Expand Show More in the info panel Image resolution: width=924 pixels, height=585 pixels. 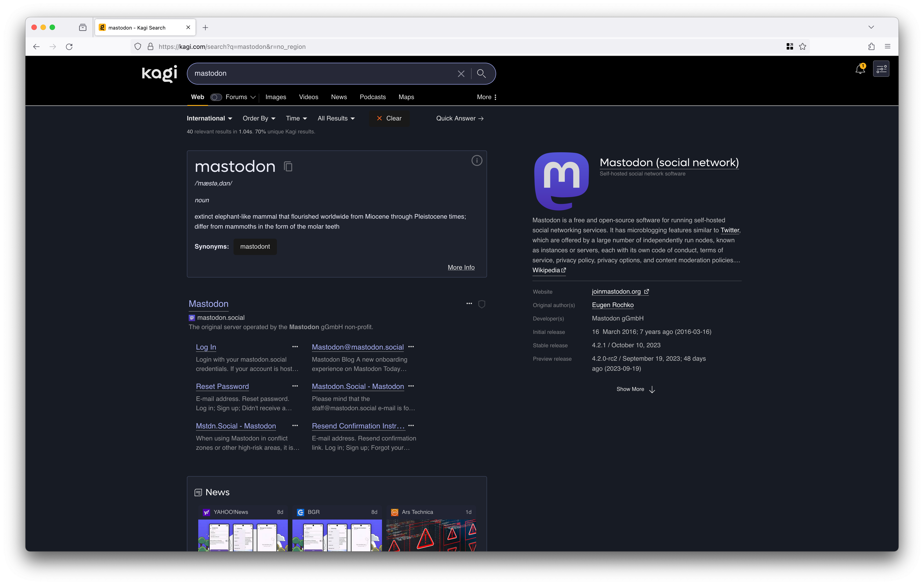coord(636,389)
